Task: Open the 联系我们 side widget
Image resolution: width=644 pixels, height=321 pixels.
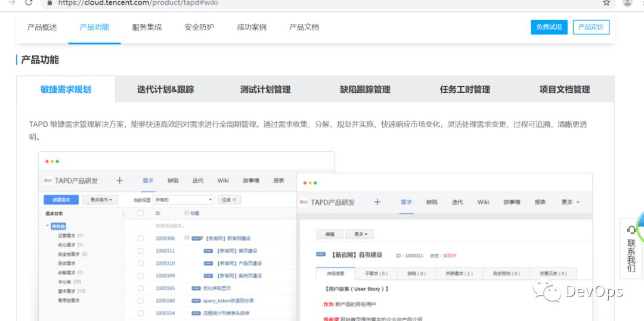Action: pyautogui.click(x=631, y=248)
